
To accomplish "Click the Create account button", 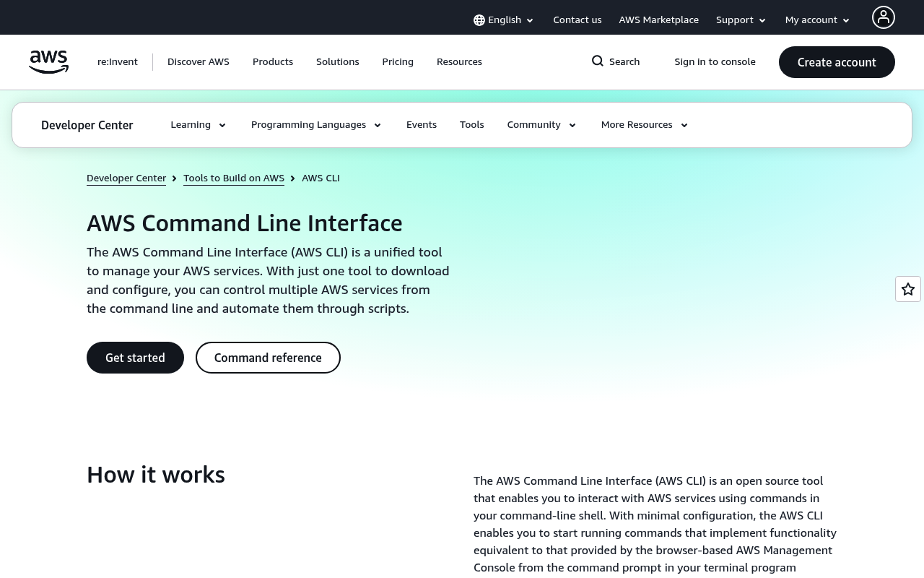I will point(837,62).
